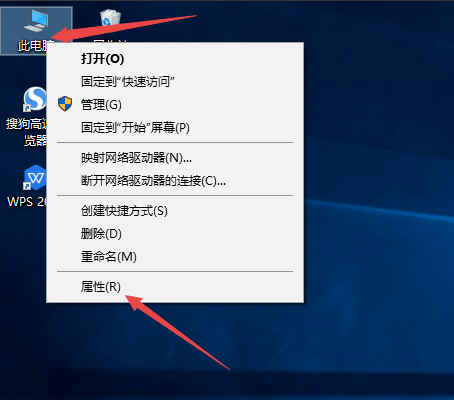454x400 pixels.
Task: Select the WPS Office hexagon icon
Action: (35, 177)
